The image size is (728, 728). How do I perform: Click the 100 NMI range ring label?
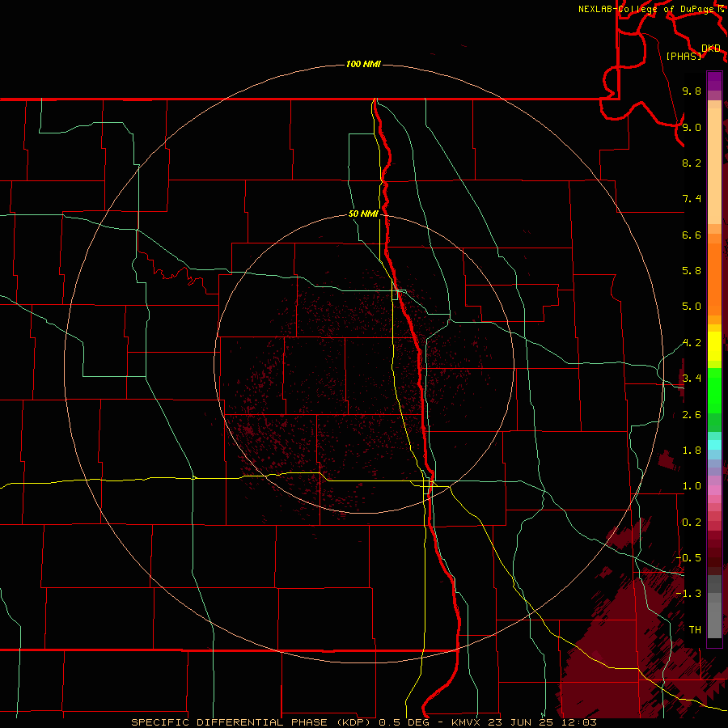(363, 64)
